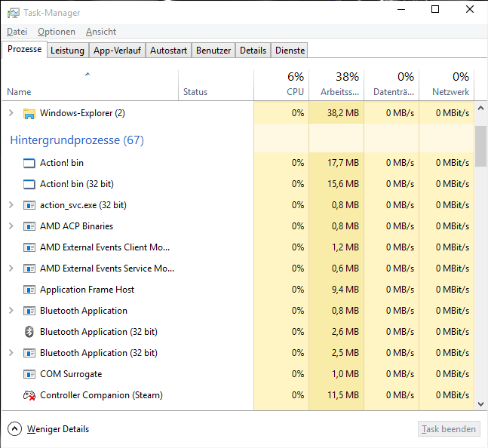Expand the AMD ACP Binaries entry
The height and width of the screenshot is (448, 488).
pos(11,226)
